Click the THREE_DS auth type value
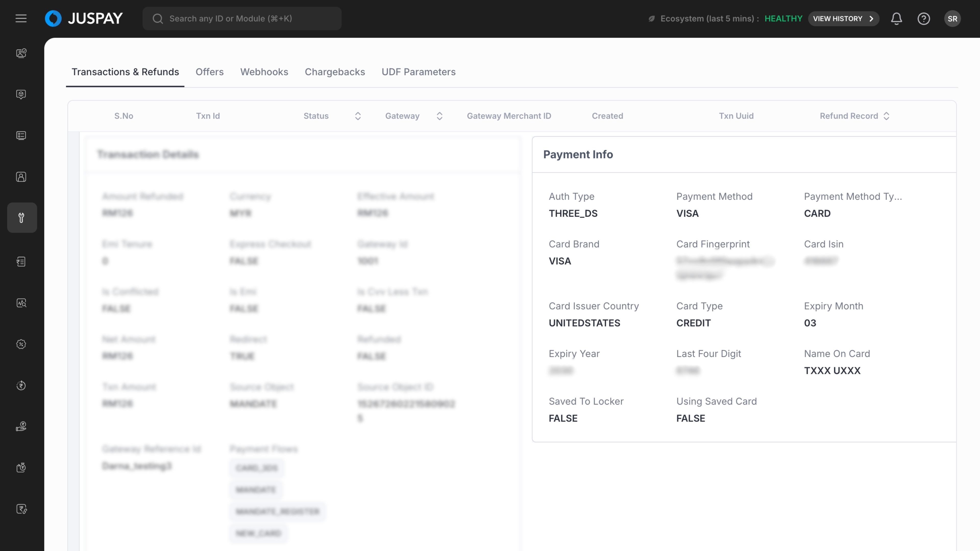The image size is (980, 551). pos(573,213)
